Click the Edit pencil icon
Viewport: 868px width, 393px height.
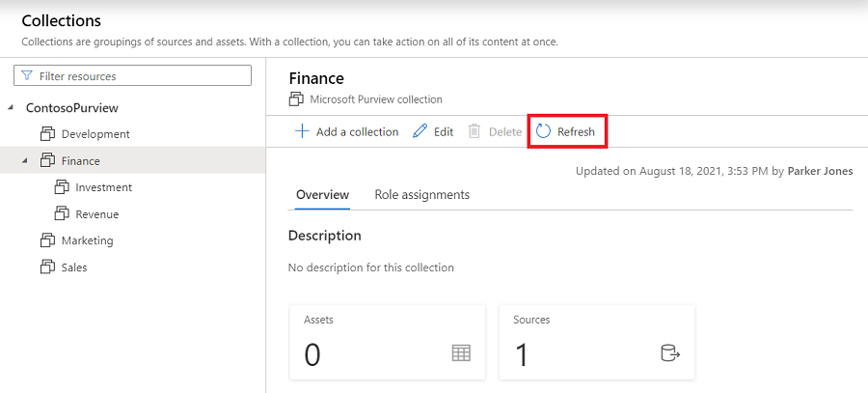(420, 131)
